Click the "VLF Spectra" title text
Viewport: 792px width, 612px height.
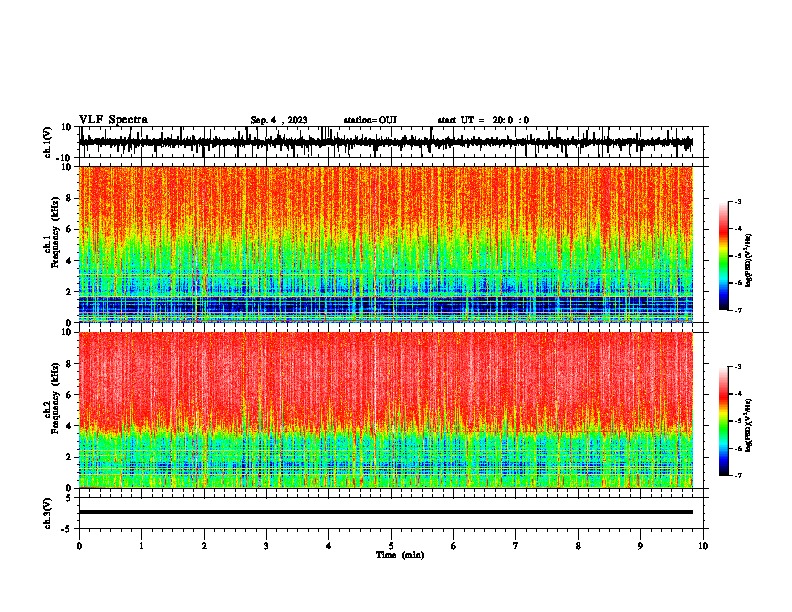click(x=113, y=119)
